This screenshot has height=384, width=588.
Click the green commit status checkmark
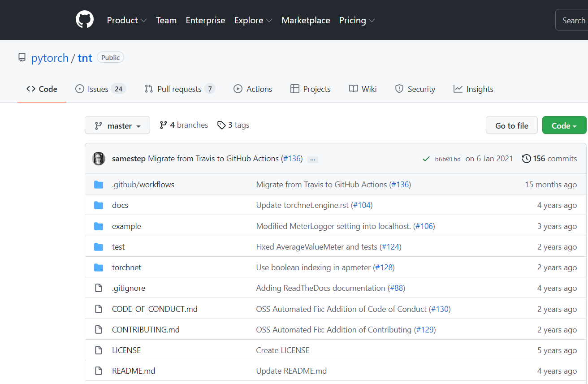[426, 159]
